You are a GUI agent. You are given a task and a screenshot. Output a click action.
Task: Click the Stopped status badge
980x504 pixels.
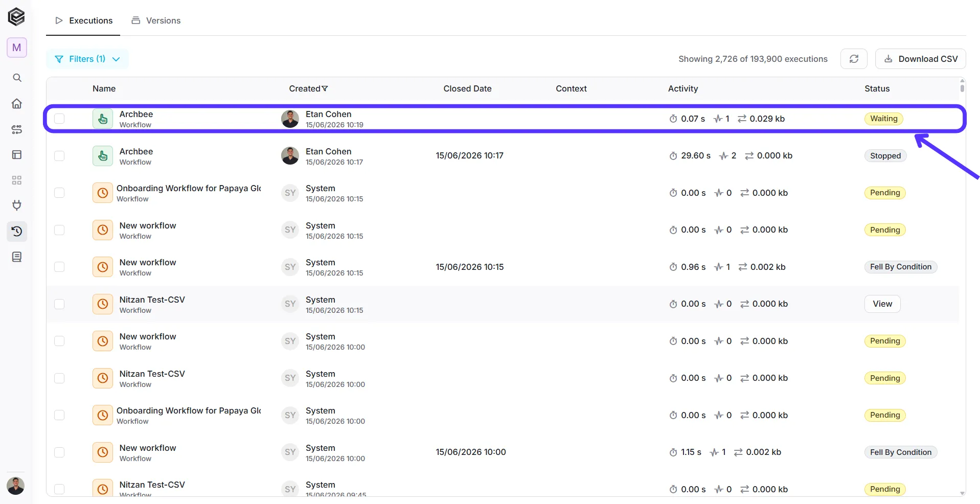click(885, 156)
